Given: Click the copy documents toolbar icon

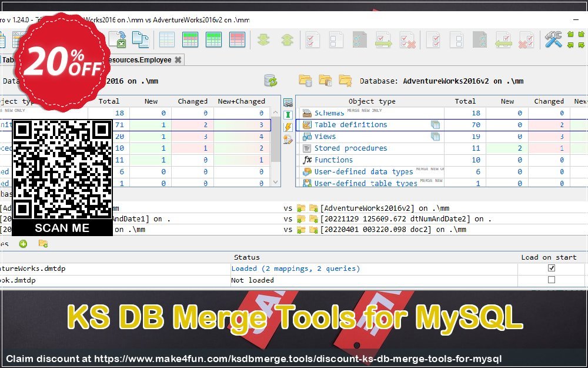Looking at the screenshot, I should 141,39.
